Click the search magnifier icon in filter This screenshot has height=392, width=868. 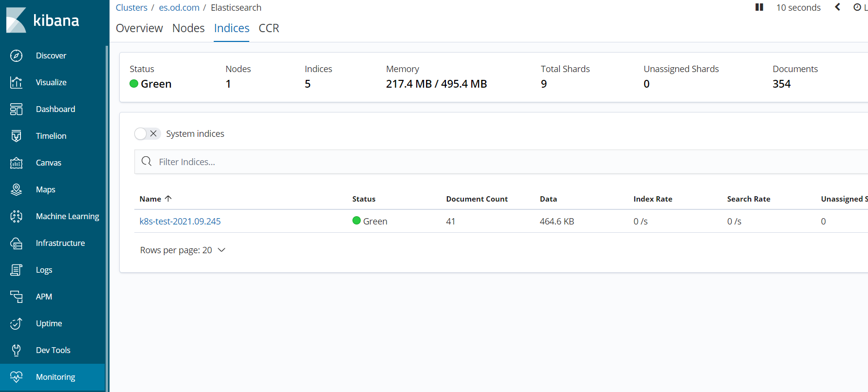[146, 161]
